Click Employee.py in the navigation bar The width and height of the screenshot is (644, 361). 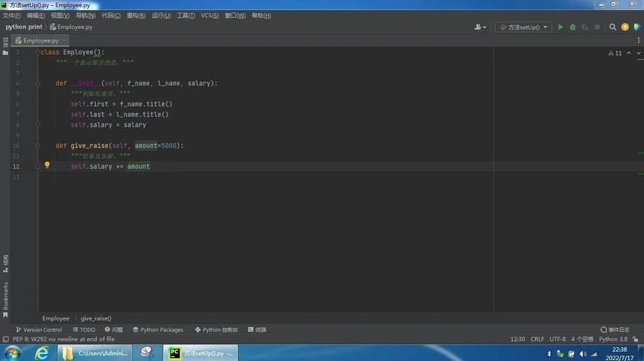[x=71, y=27]
